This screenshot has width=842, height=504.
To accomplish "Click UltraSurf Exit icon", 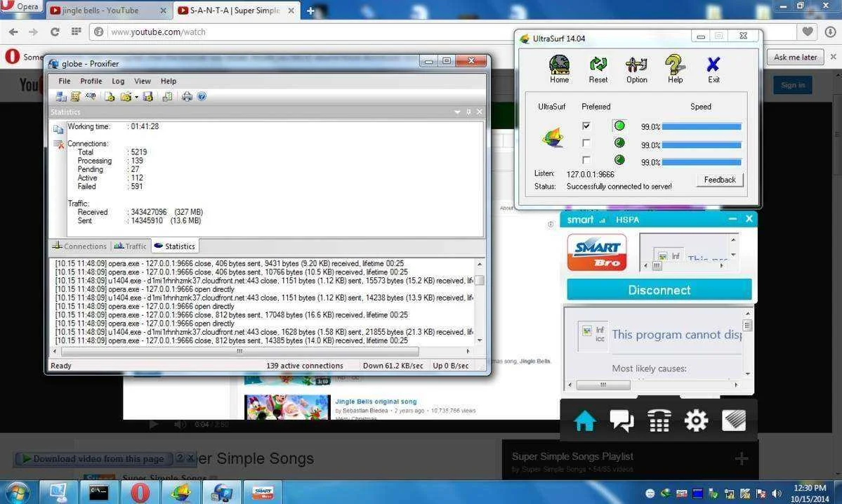I will pyautogui.click(x=713, y=69).
